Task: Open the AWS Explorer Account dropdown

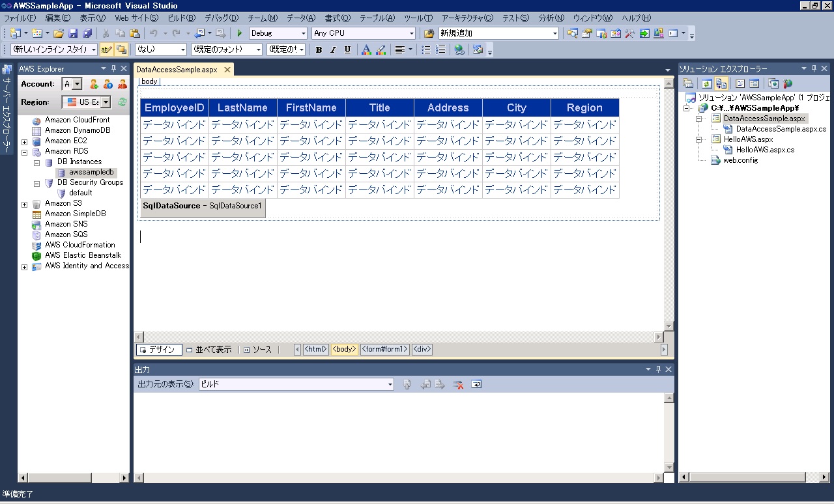Action: (x=72, y=84)
